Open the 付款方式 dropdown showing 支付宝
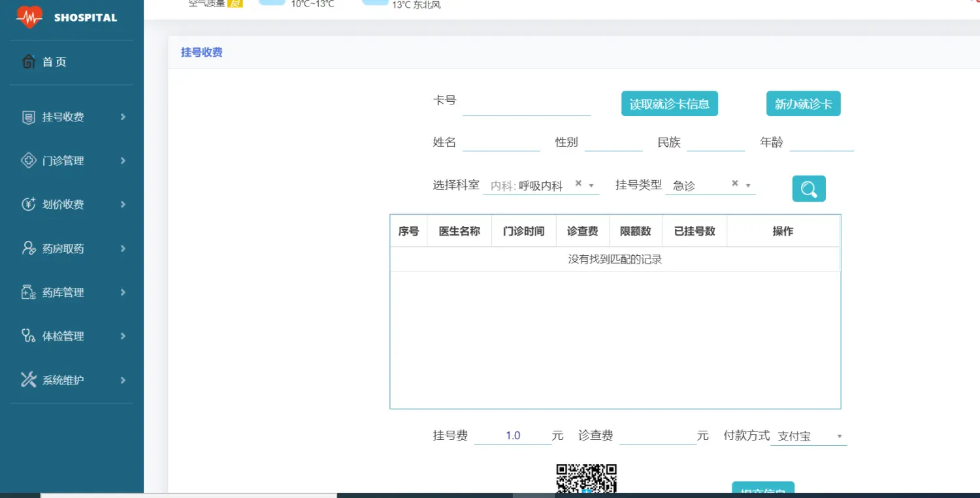The image size is (980, 498). [x=809, y=437]
